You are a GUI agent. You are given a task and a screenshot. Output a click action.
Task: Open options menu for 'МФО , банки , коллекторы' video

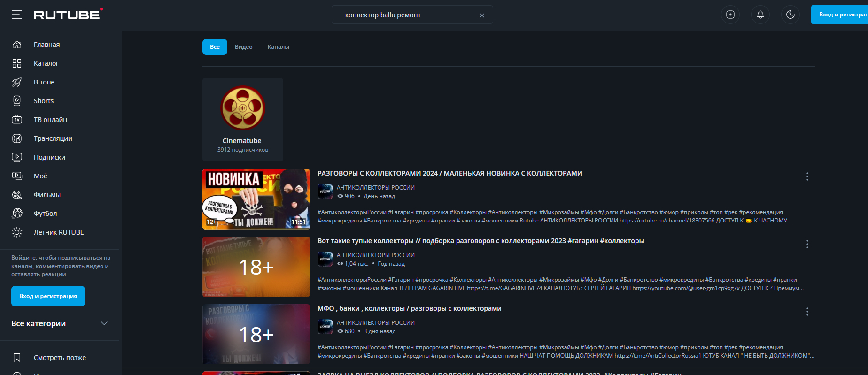pos(807,312)
